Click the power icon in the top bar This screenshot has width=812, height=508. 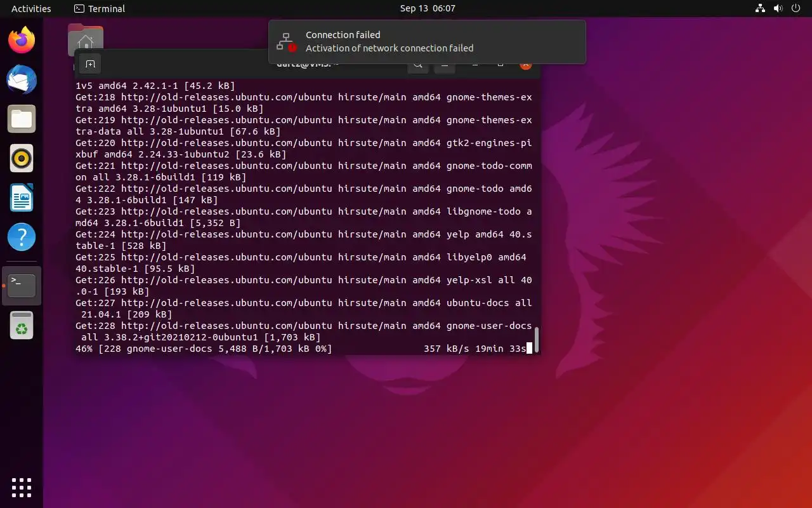tap(795, 9)
